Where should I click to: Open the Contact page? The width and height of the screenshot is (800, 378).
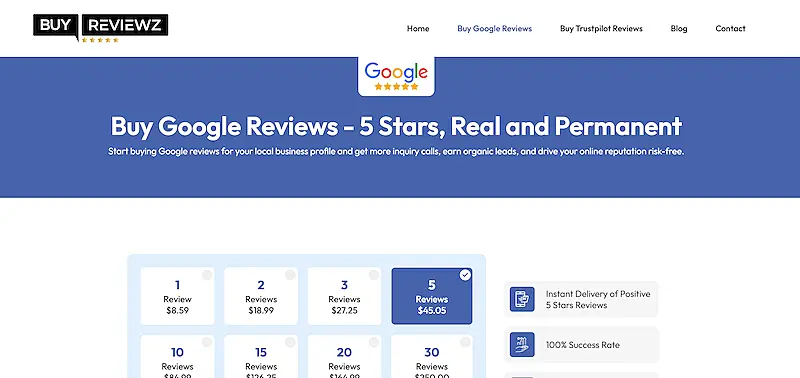(x=730, y=29)
